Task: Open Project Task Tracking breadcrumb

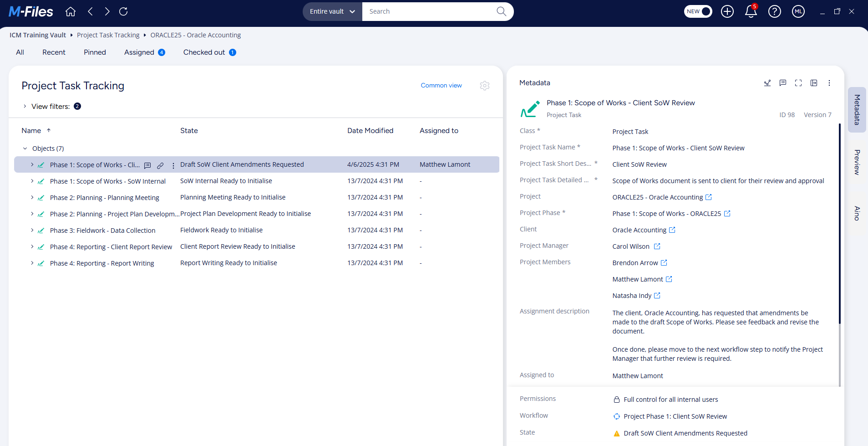Action: 108,35
